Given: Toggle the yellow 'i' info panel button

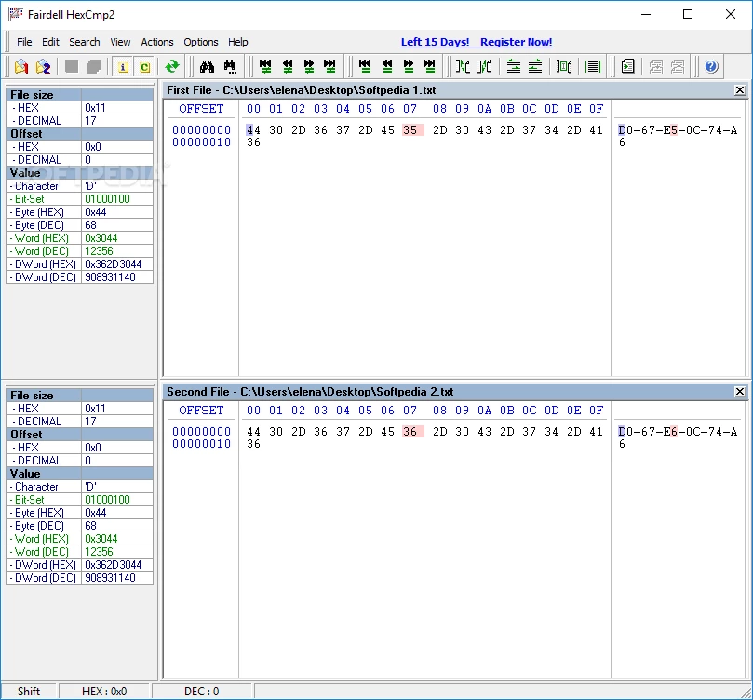Looking at the screenshot, I should pos(123,66).
